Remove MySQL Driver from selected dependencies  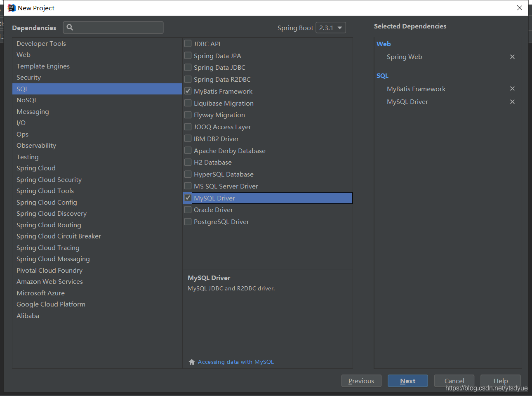coord(512,102)
